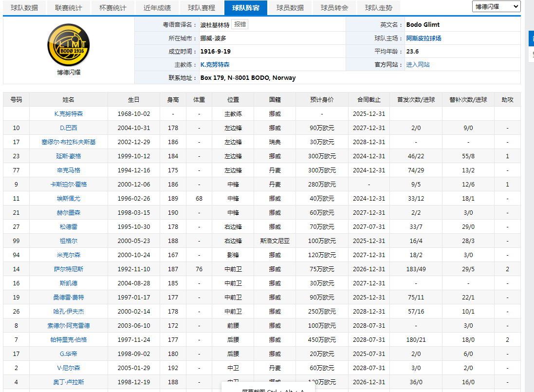Viewport: 534px width, 392px height.
Task: Click the 位置 column header
Action: (x=233, y=100)
